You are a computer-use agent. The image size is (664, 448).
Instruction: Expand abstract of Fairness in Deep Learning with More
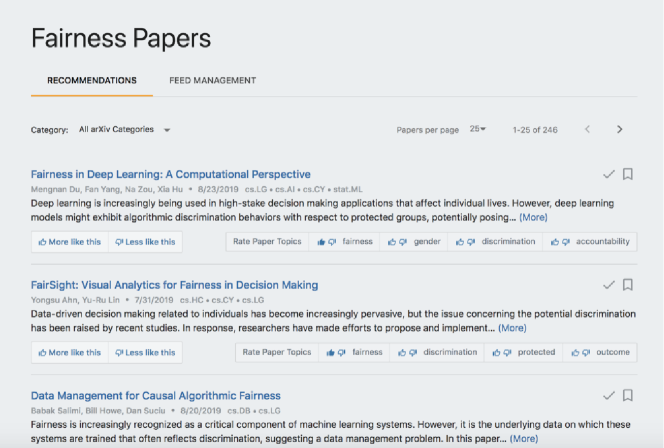click(x=533, y=217)
